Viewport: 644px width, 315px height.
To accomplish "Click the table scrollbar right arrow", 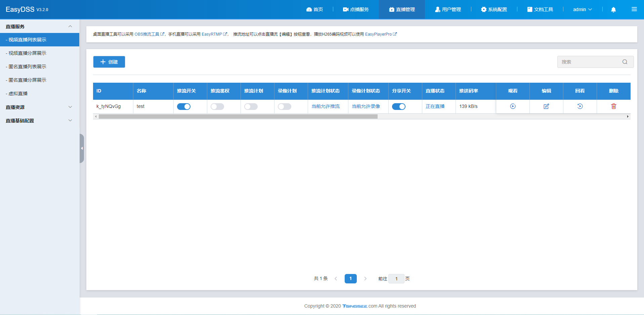I will tap(628, 117).
